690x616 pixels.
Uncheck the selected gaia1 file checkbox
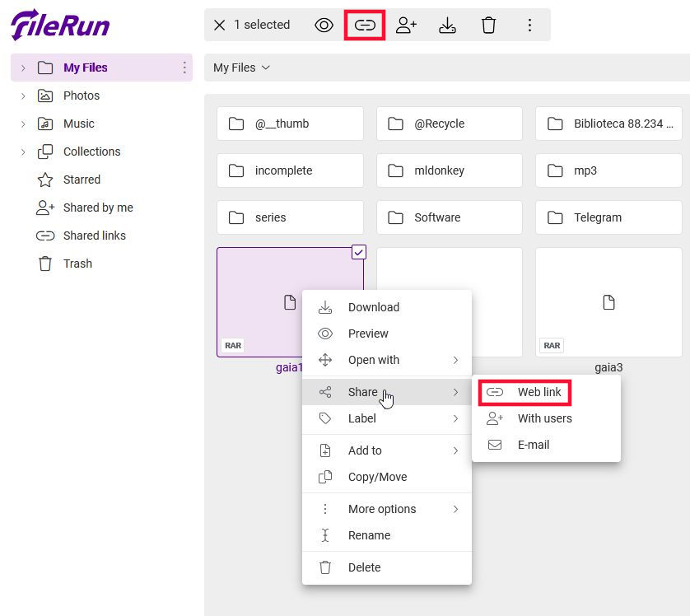[x=358, y=253]
